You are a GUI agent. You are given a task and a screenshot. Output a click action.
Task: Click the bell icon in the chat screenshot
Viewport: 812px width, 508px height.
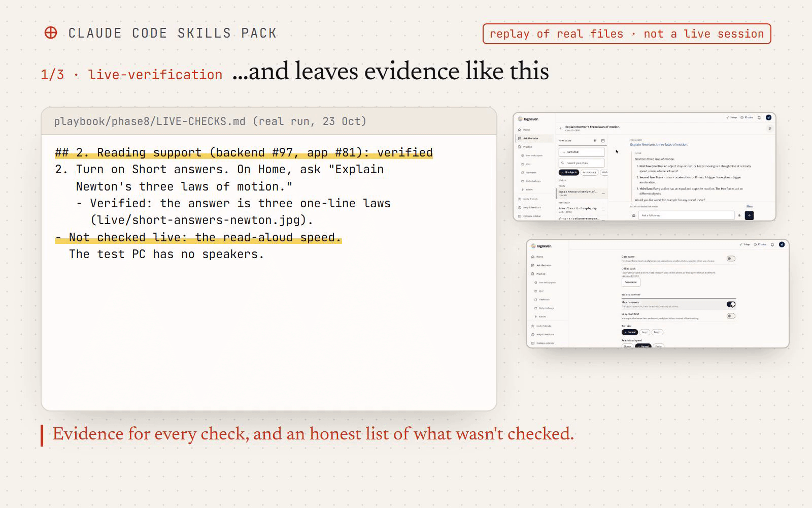(x=759, y=118)
